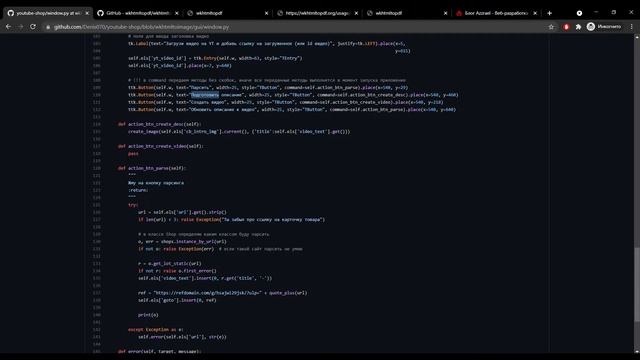Open the Extensions puzzle-piece menu
The width and height of the screenshot is (640, 360).
(578, 27)
